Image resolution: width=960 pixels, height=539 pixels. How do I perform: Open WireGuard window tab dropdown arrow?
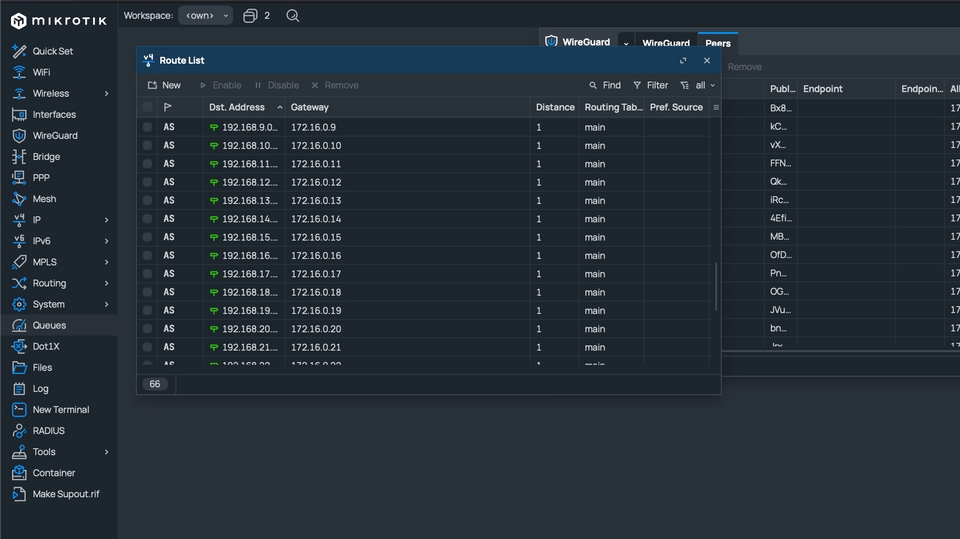coord(626,43)
